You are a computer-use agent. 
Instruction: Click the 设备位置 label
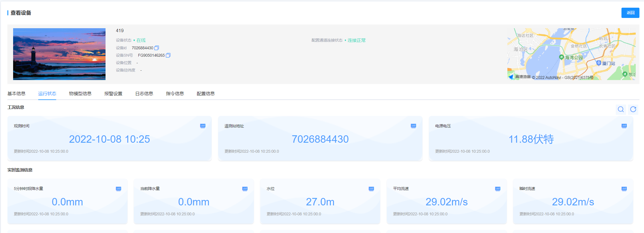[x=124, y=63]
